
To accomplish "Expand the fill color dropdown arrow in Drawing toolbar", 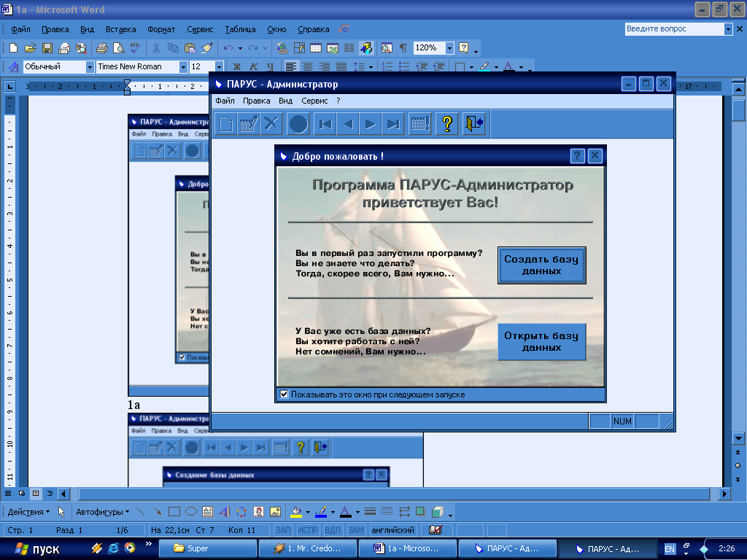I will 308,513.
